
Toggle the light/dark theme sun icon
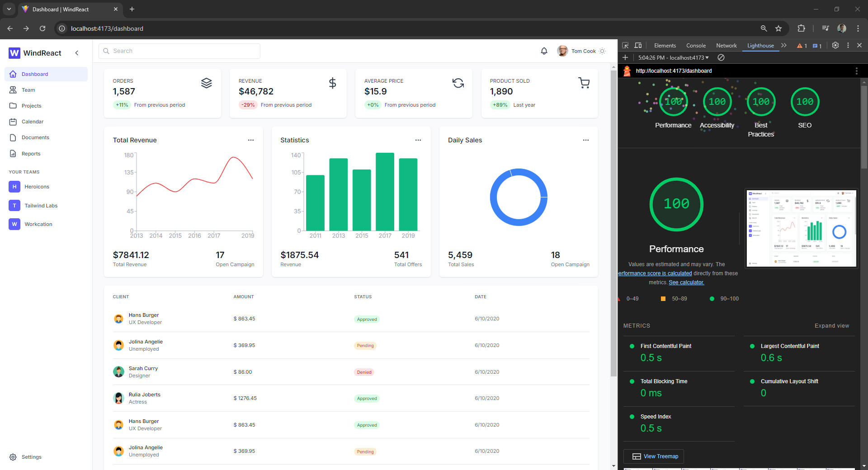(602, 51)
